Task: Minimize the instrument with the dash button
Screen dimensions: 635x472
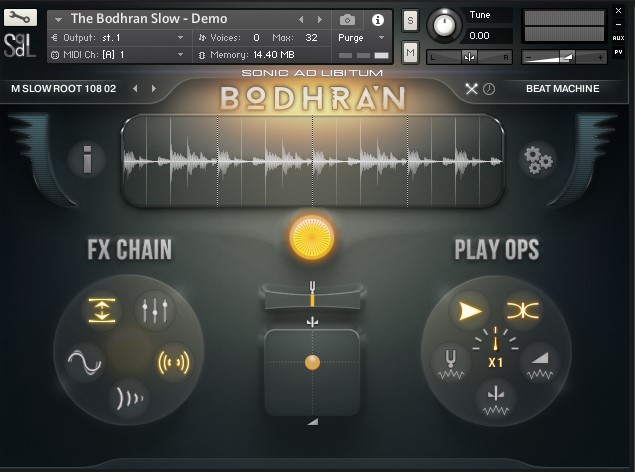Action: pyautogui.click(x=618, y=25)
